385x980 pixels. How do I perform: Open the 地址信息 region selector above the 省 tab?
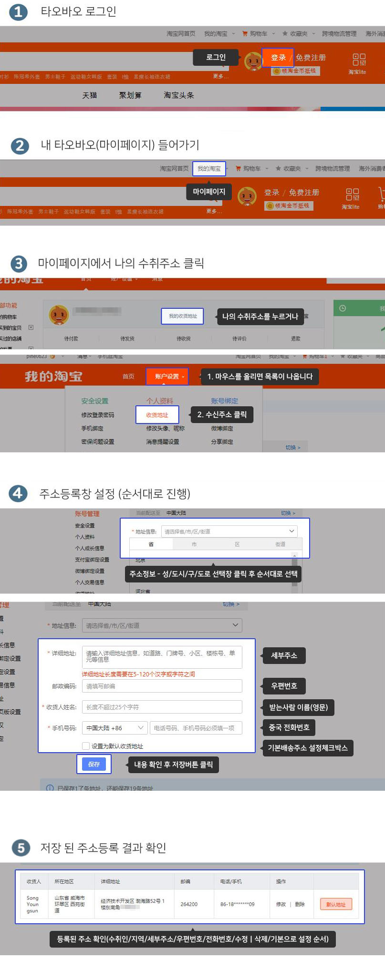tap(229, 531)
